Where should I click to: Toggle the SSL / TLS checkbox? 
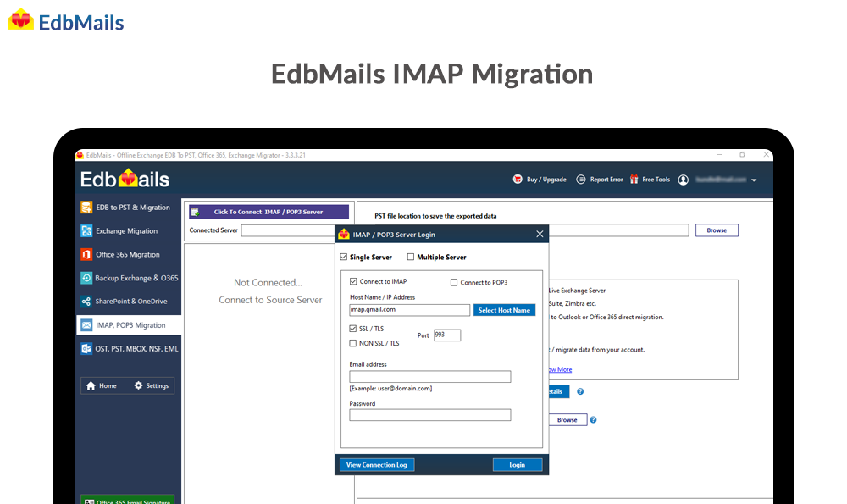tap(352, 329)
